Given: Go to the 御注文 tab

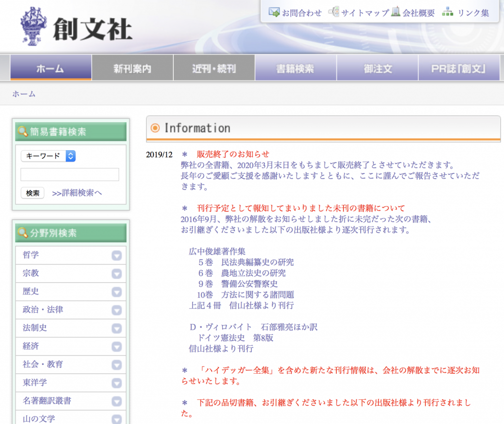Looking at the screenshot, I should click(x=378, y=67).
